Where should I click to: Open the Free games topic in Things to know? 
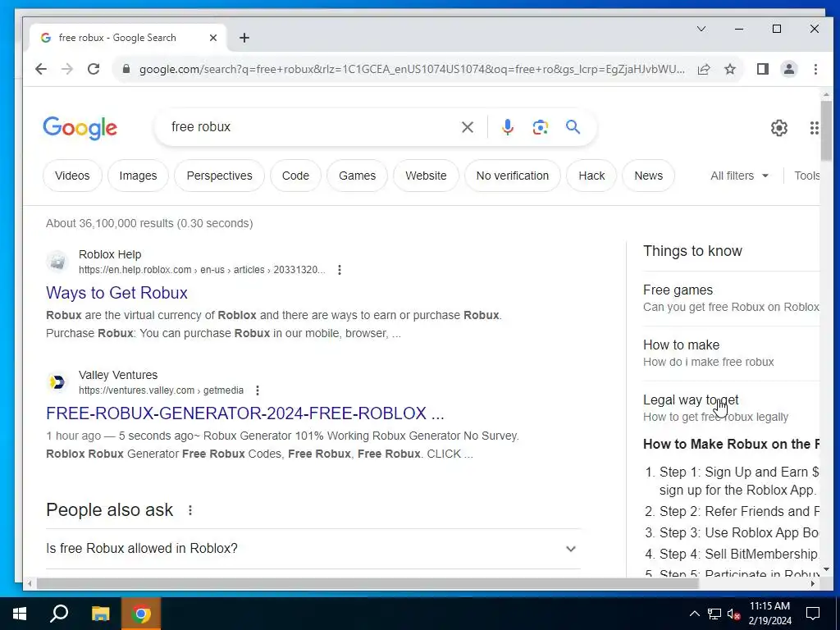coord(731,299)
